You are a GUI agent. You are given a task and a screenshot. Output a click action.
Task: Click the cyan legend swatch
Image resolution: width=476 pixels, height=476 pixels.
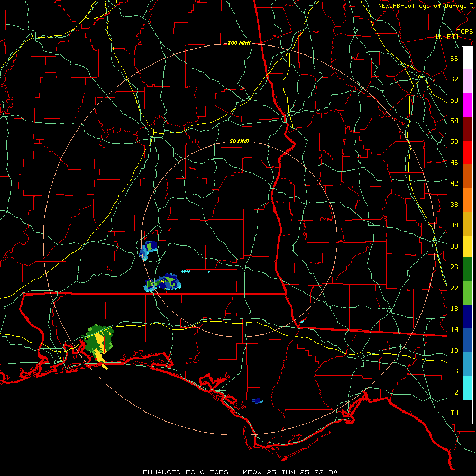[467, 388]
